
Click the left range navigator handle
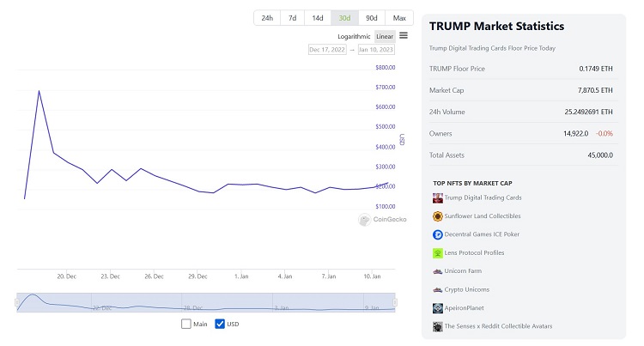[x=17, y=302]
